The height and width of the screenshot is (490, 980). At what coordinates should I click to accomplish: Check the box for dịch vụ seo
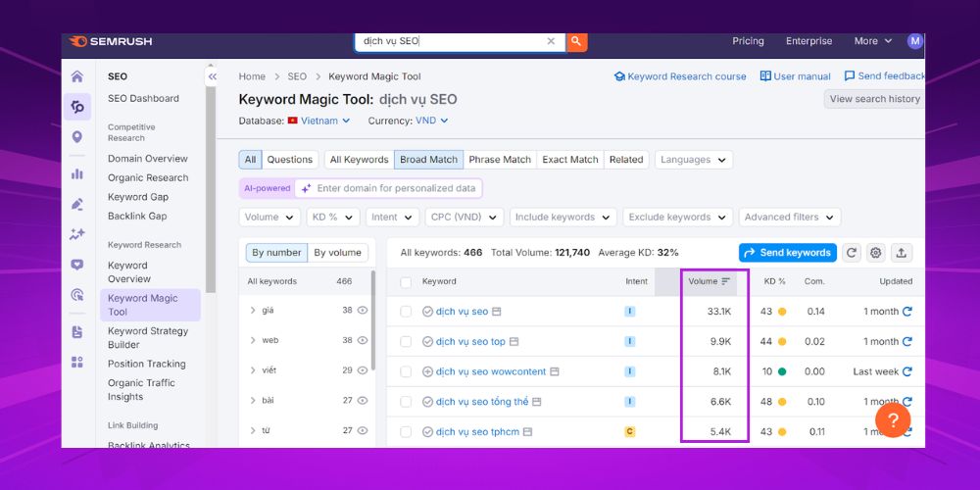coord(406,312)
